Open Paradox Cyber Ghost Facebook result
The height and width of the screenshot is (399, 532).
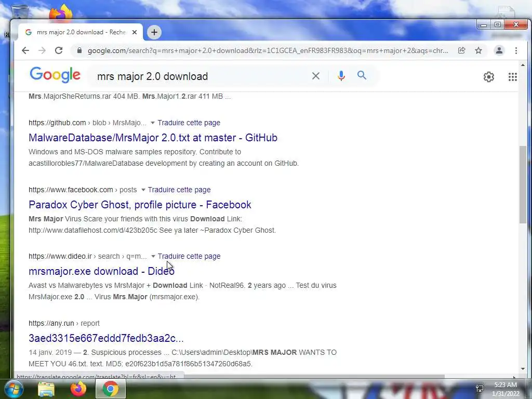(140, 205)
